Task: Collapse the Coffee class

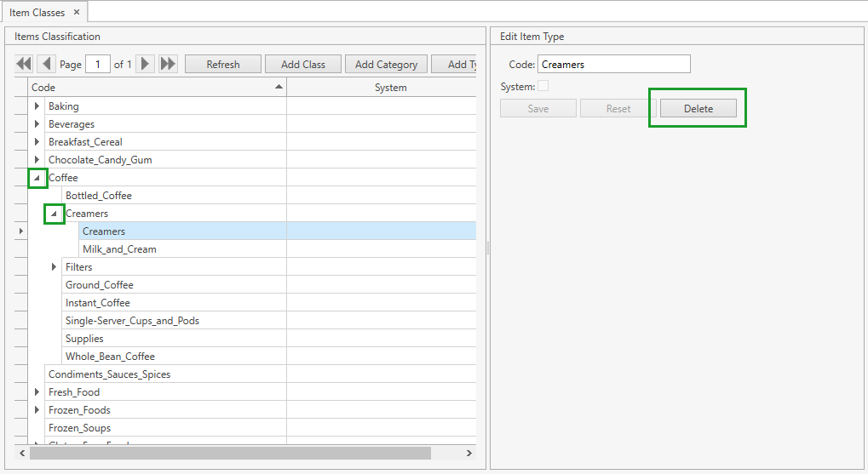Action: coord(37,178)
